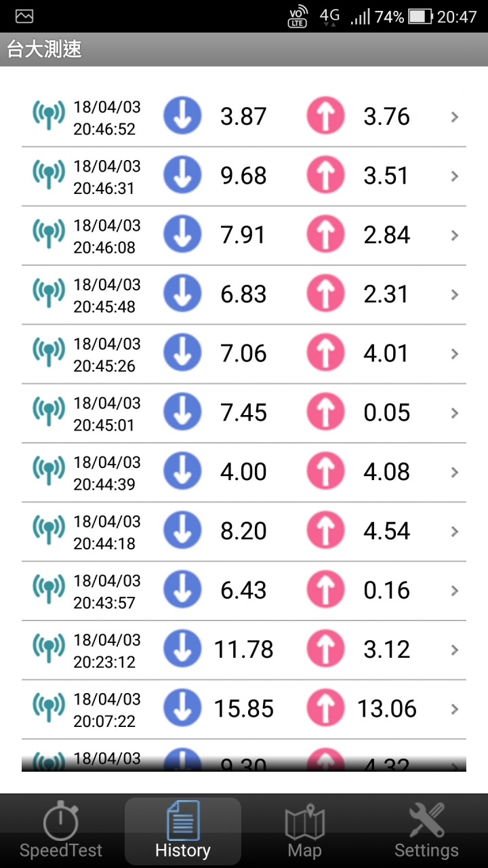
Task: Tap the signal tower icon for 20:45:01 test
Action: [x=49, y=412]
